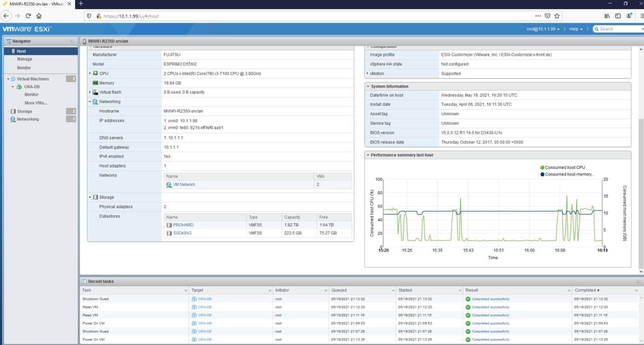Click the Memory module icon
Viewport: 644px width, 345px height.
pos(95,83)
